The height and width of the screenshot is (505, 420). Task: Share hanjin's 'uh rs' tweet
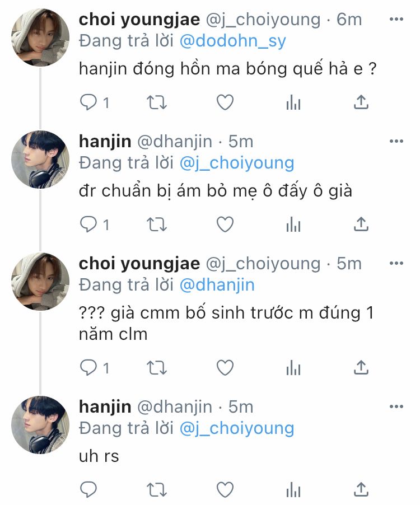[361, 489]
